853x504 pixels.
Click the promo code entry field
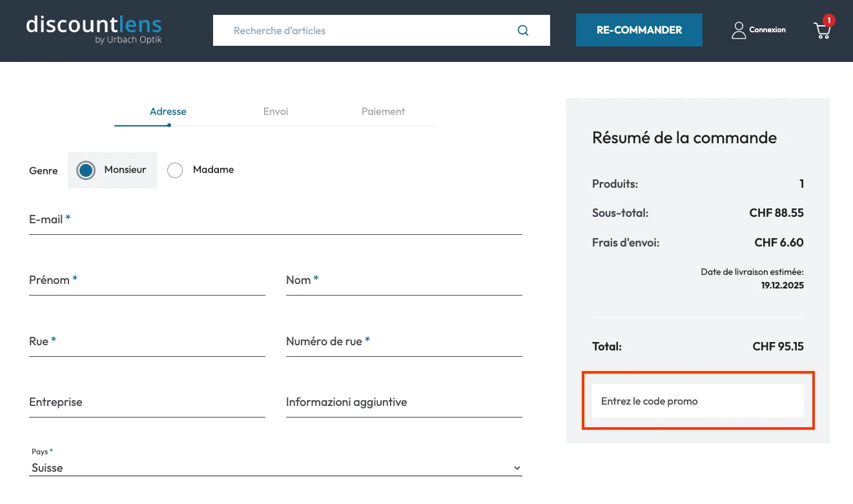click(697, 401)
